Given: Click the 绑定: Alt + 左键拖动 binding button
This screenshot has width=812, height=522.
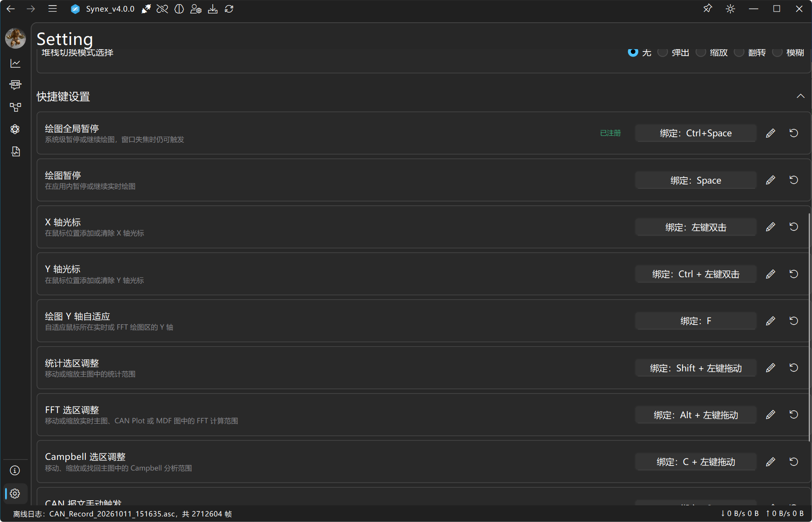Looking at the screenshot, I should coord(696,415).
